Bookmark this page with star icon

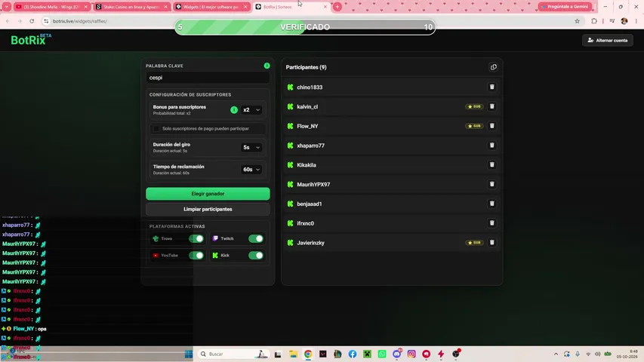[x=577, y=21]
